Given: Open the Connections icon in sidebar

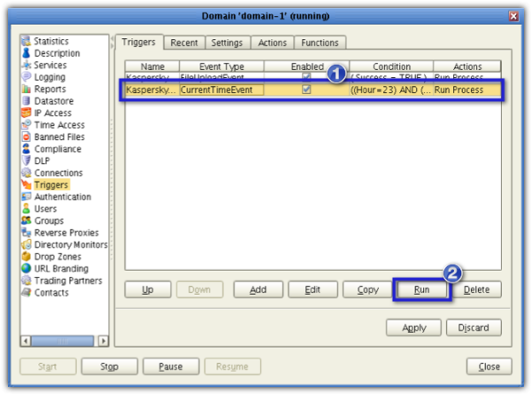Looking at the screenshot, I should click(27, 173).
